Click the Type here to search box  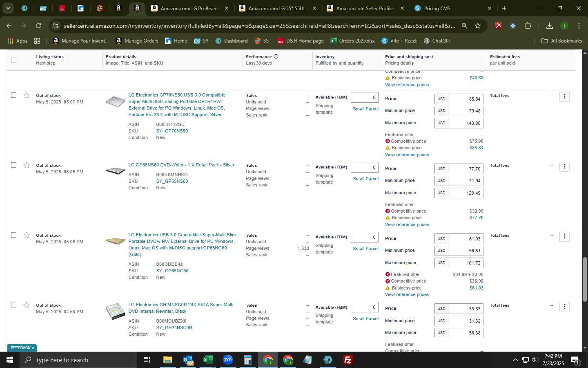pos(78,360)
